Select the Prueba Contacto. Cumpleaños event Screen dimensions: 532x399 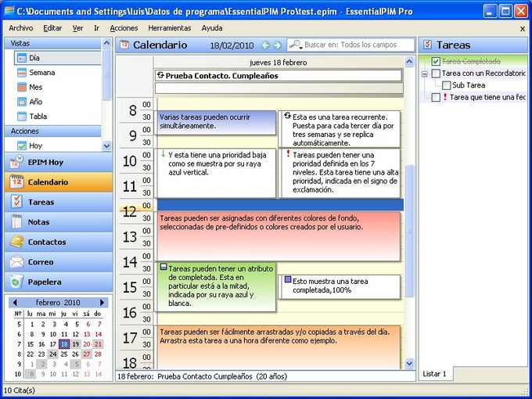[x=279, y=76]
